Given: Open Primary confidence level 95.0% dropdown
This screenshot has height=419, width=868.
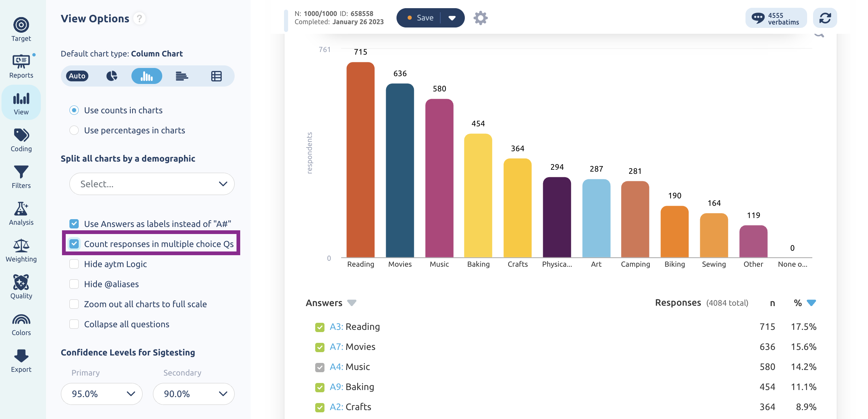Looking at the screenshot, I should click(x=102, y=394).
